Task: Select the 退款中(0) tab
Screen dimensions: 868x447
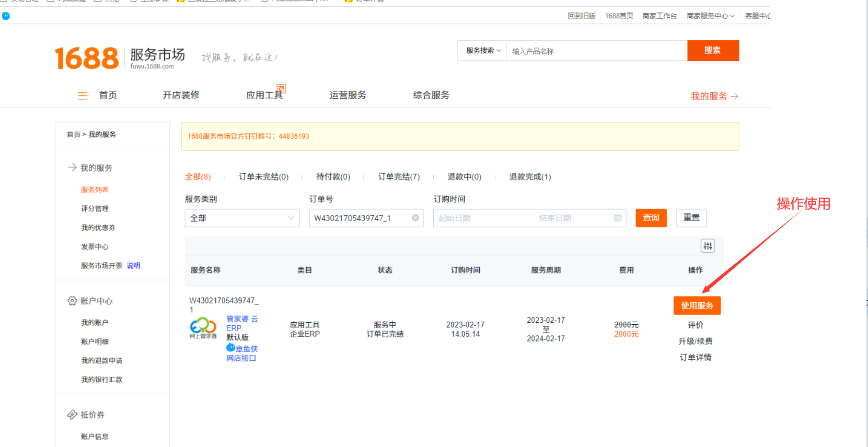Action: coord(464,176)
